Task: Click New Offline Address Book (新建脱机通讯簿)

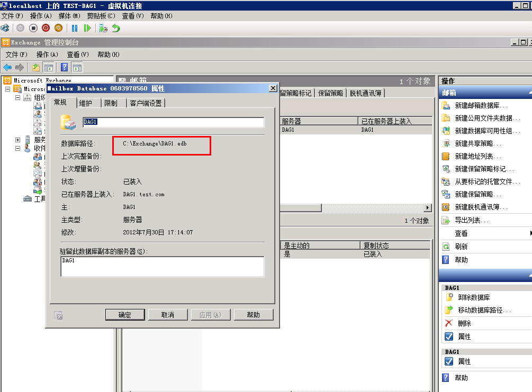Action: pyautogui.click(x=481, y=207)
